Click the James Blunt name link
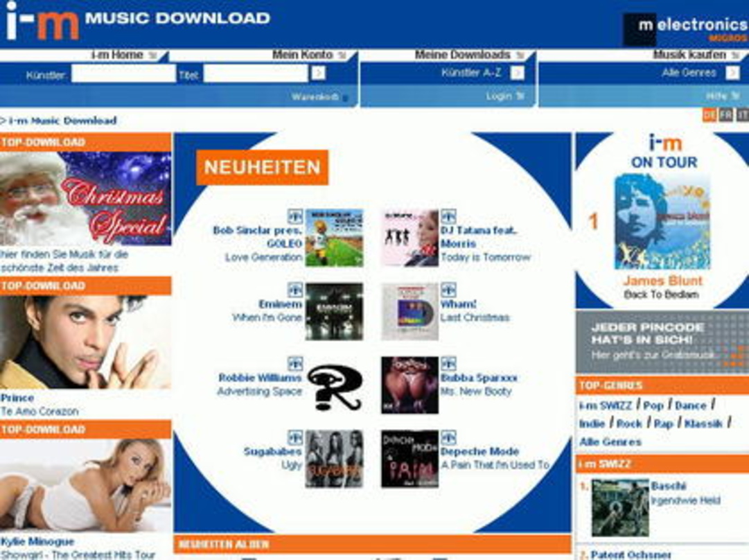Screen dimensions: 749x560 [663, 281]
